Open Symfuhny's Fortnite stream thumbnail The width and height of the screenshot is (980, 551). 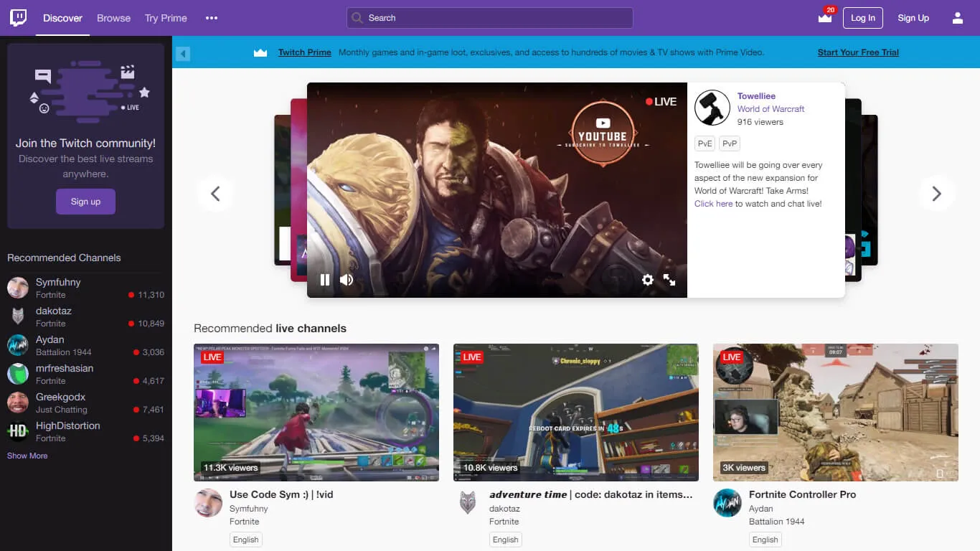316,413
